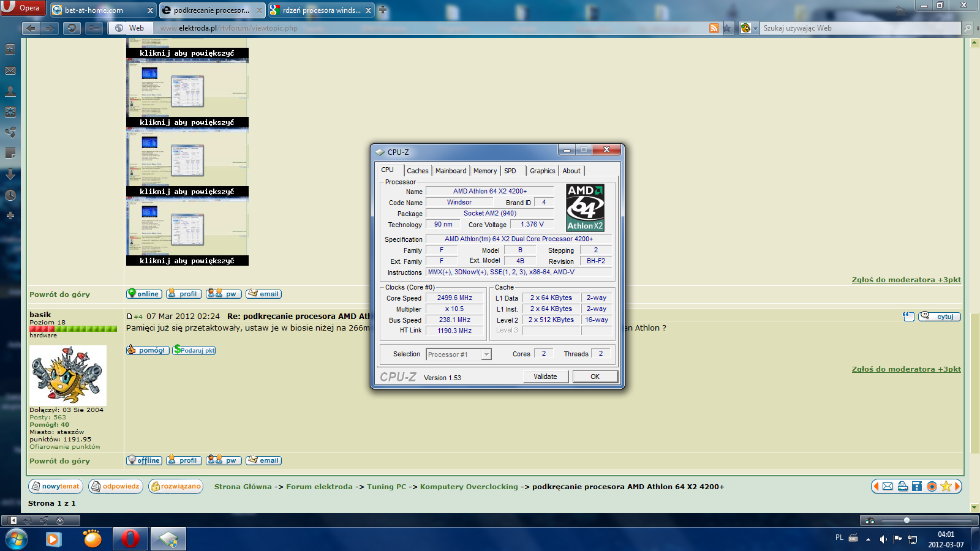The width and height of the screenshot is (980, 551).
Task: Click the RSS feed icon in address bar
Action: tap(714, 28)
